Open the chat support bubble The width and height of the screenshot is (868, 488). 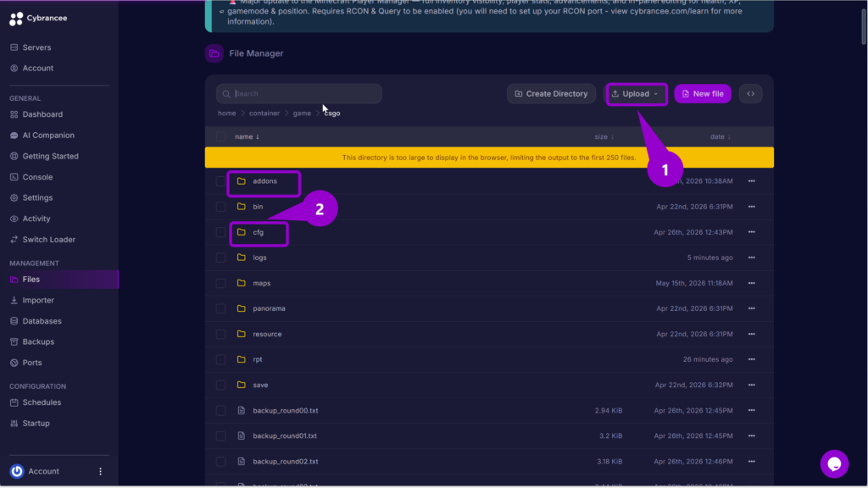pyautogui.click(x=834, y=463)
